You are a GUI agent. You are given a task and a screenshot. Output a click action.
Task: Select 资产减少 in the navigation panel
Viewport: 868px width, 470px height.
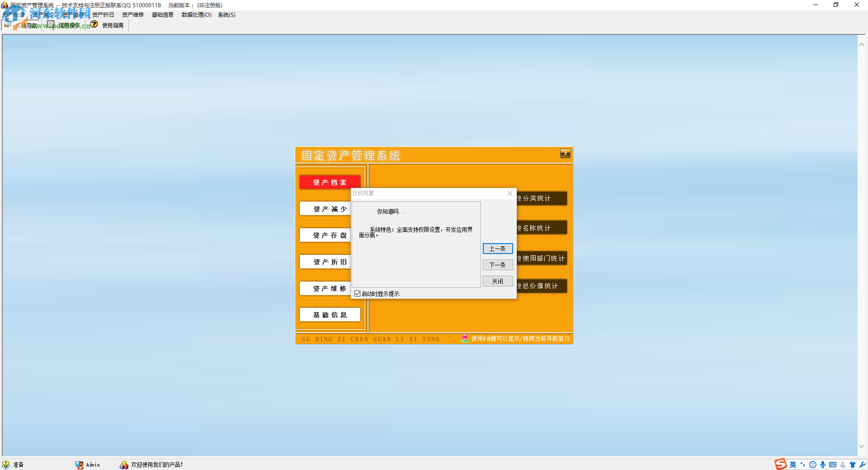click(x=325, y=209)
